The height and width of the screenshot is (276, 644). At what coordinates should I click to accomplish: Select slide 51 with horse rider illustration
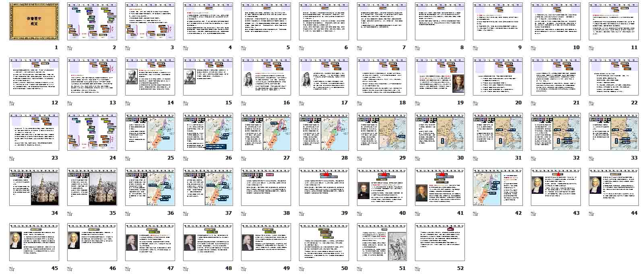382,242
